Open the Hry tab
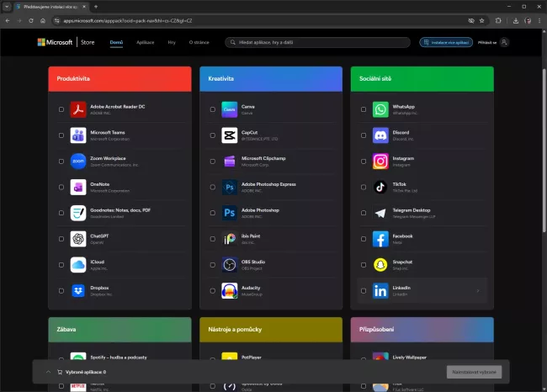The width and height of the screenshot is (547, 392). click(172, 42)
